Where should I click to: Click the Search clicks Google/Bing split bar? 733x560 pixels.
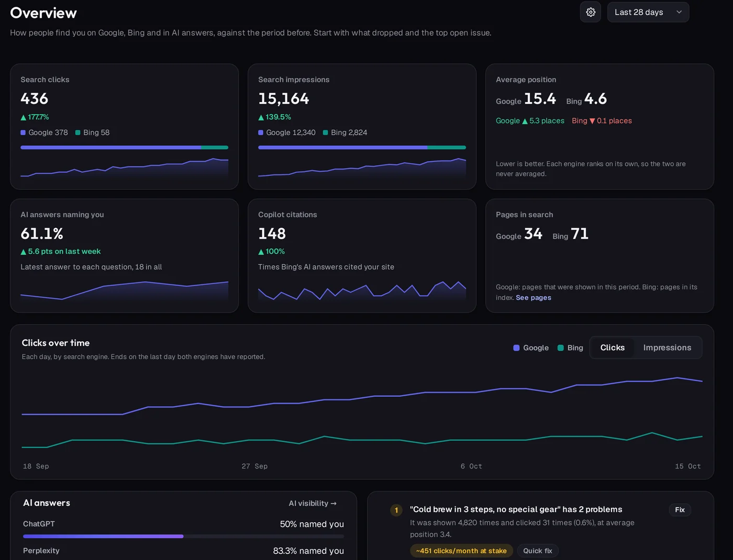click(124, 148)
